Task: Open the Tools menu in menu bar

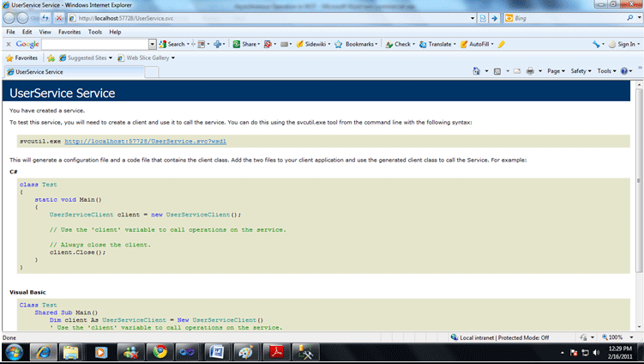Action: coord(95,32)
